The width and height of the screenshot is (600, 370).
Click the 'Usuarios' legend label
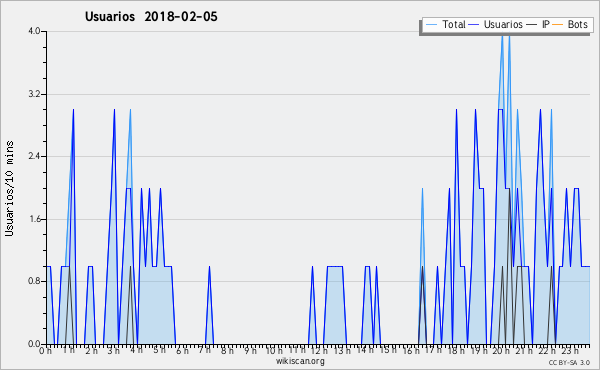tap(503, 24)
